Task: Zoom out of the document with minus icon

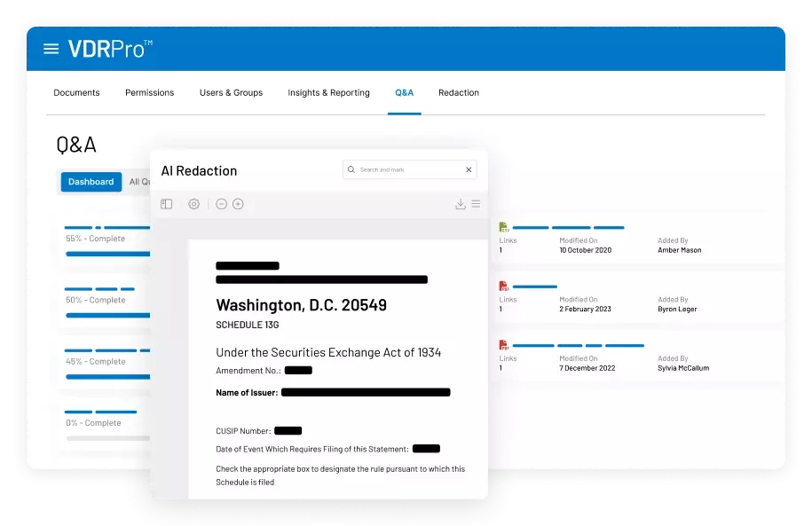Action: pos(221,204)
